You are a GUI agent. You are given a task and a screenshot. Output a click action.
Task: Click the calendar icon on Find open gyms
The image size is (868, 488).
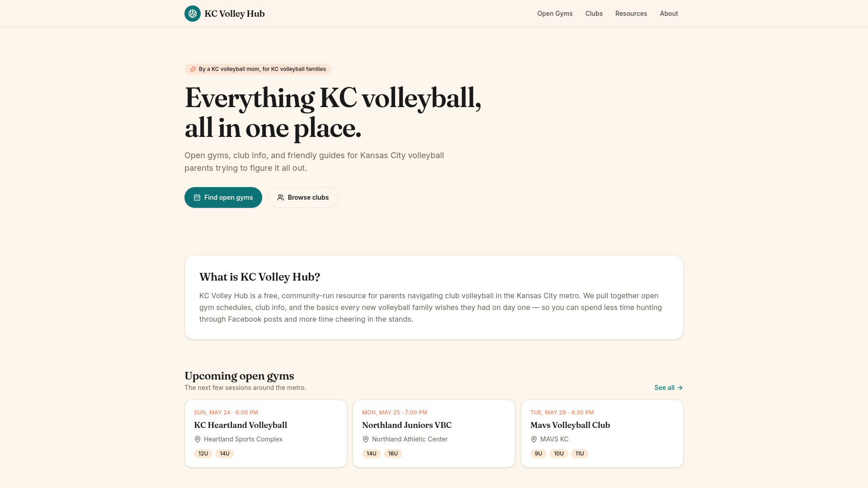[x=197, y=197]
